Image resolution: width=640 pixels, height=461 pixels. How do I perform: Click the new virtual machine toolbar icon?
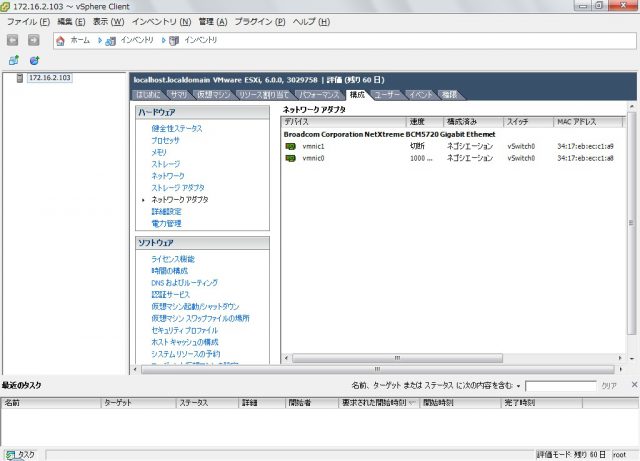coord(13,60)
